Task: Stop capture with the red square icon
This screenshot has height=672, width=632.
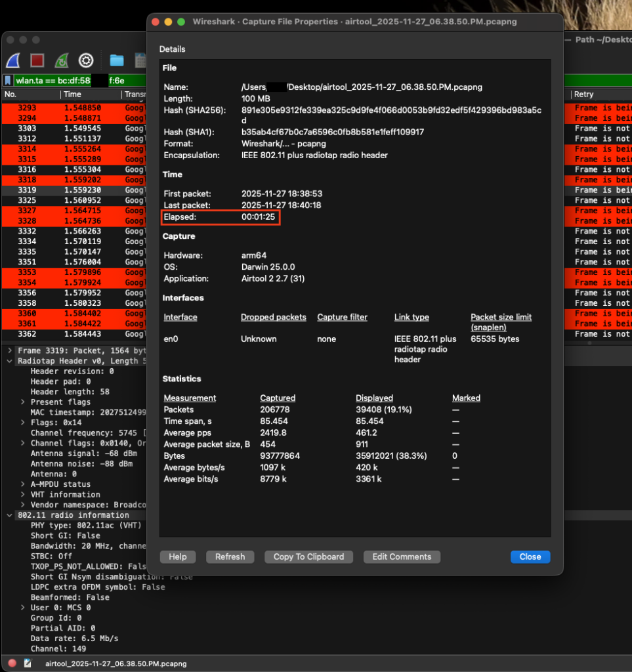Action: click(x=37, y=61)
